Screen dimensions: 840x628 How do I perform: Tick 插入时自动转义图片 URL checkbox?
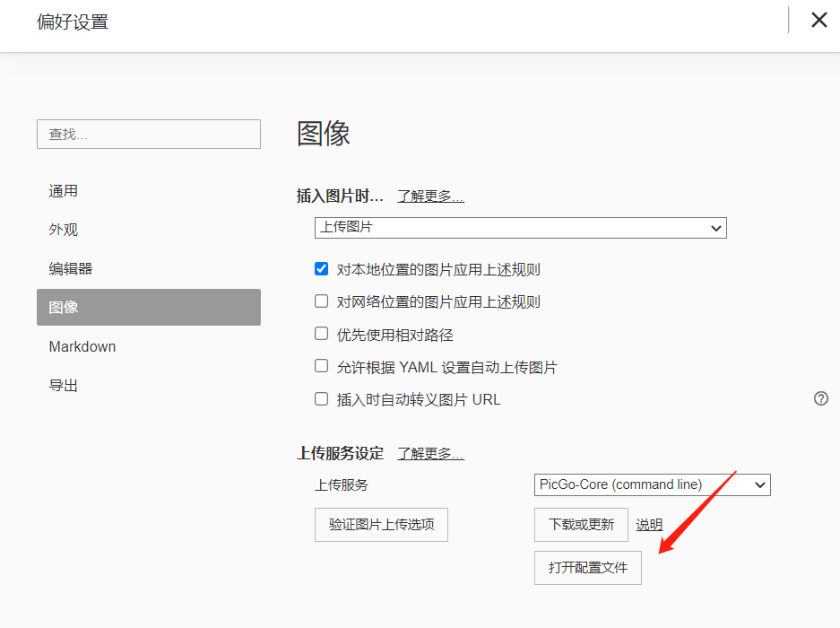coord(322,399)
